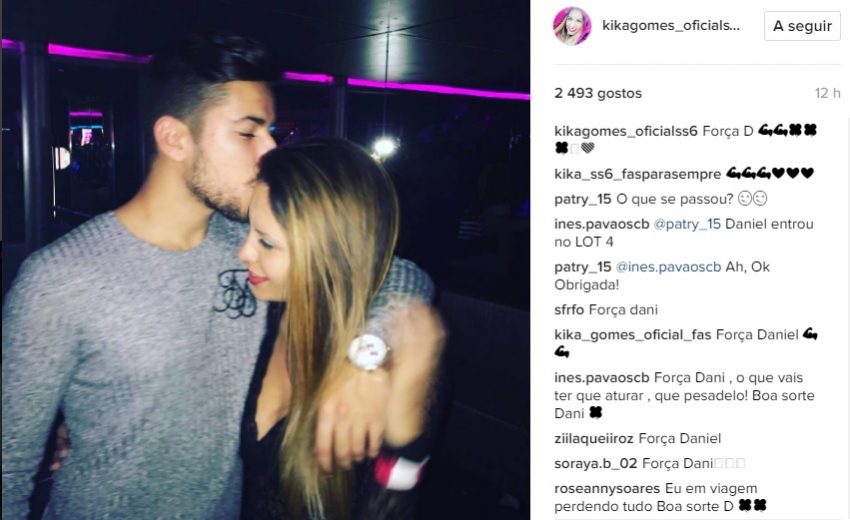The height and width of the screenshot is (520, 850).
Task: Open sfrfo commenter profile
Action: [x=569, y=310]
